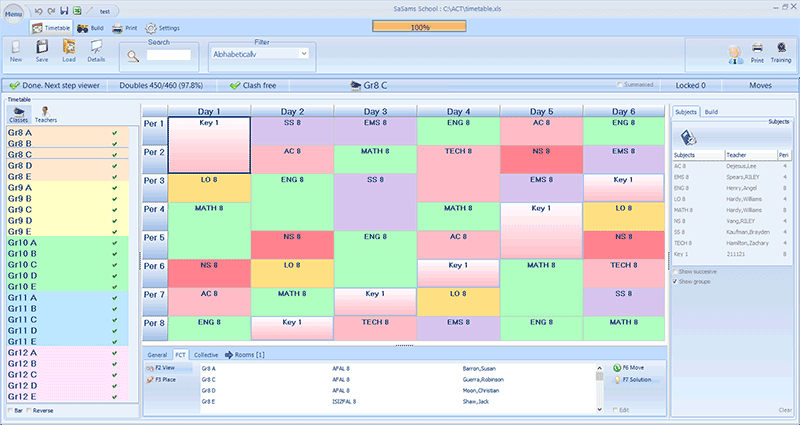The width and height of the screenshot is (800, 425).
Task: Toggle the Bar checkbox
Action: pos(10,410)
